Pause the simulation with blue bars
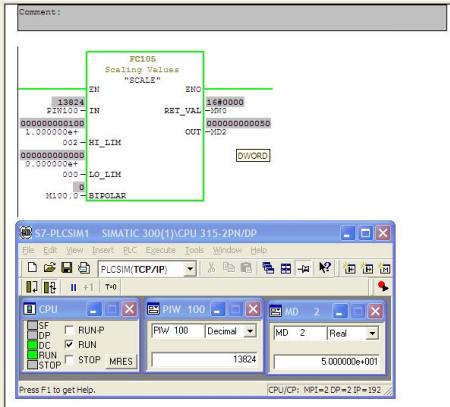Viewport: 450px width, 407px height. coord(74,287)
